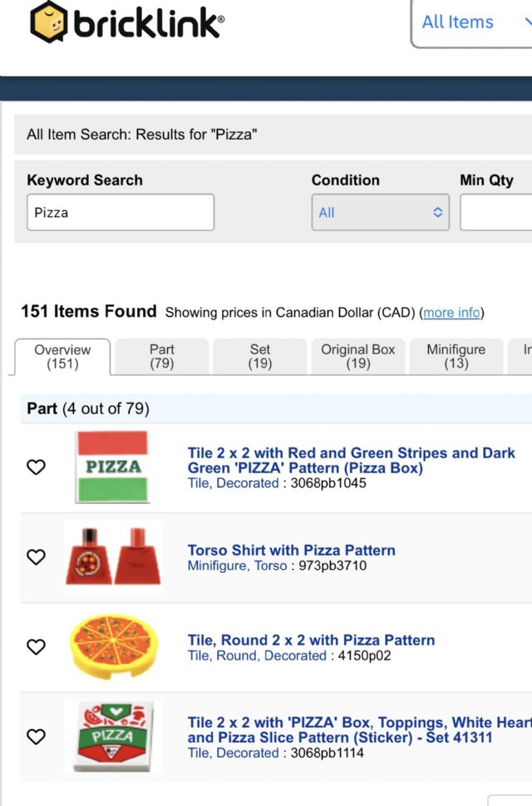This screenshot has width=532, height=806.
Task: Favorite the Torso Shirt with Pizza Pattern
Action: point(37,557)
